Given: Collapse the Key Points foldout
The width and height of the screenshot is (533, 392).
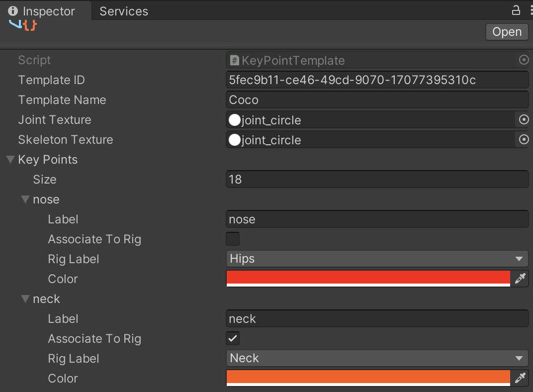Looking at the screenshot, I should (10, 160).
